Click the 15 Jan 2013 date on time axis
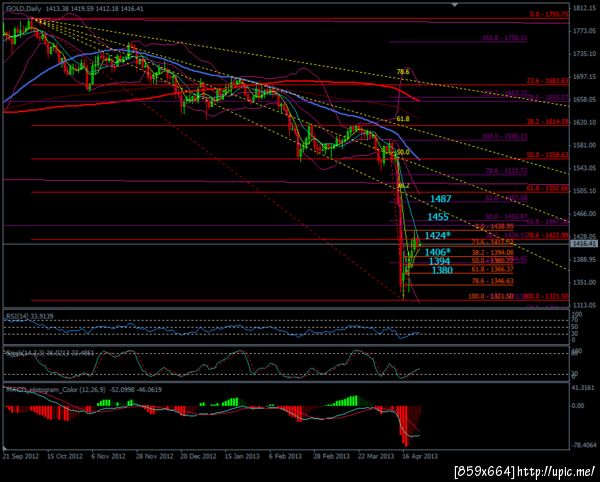The height and width of the screenshot is (482, 600). click(x=242, y=456)
